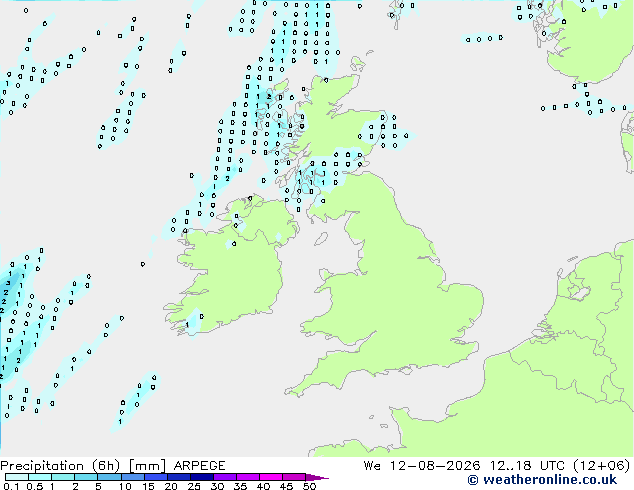Screen dimensions: 634x490
Task: Click the '5' legend scale label
Action: coord(98,486)
